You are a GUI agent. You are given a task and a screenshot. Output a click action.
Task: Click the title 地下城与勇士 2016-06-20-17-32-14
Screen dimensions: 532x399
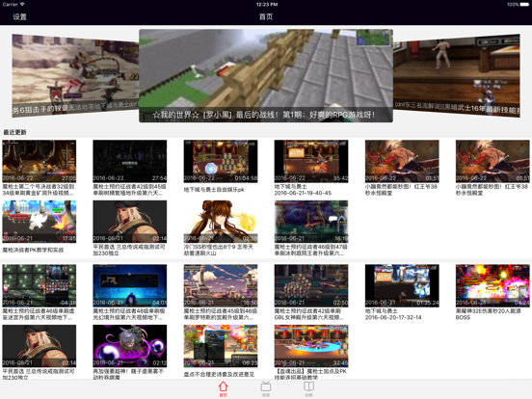click(x=393, y=314)
